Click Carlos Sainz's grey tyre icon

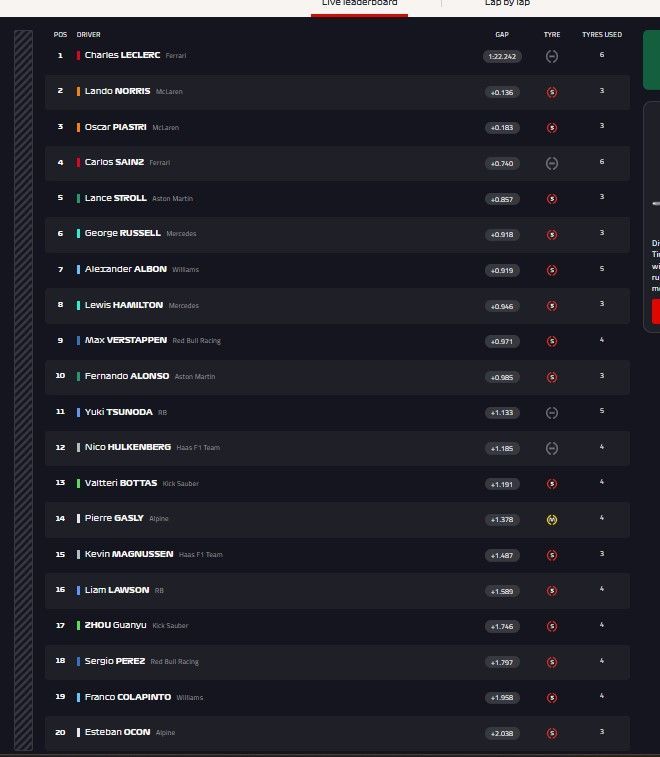coord(552,163)
